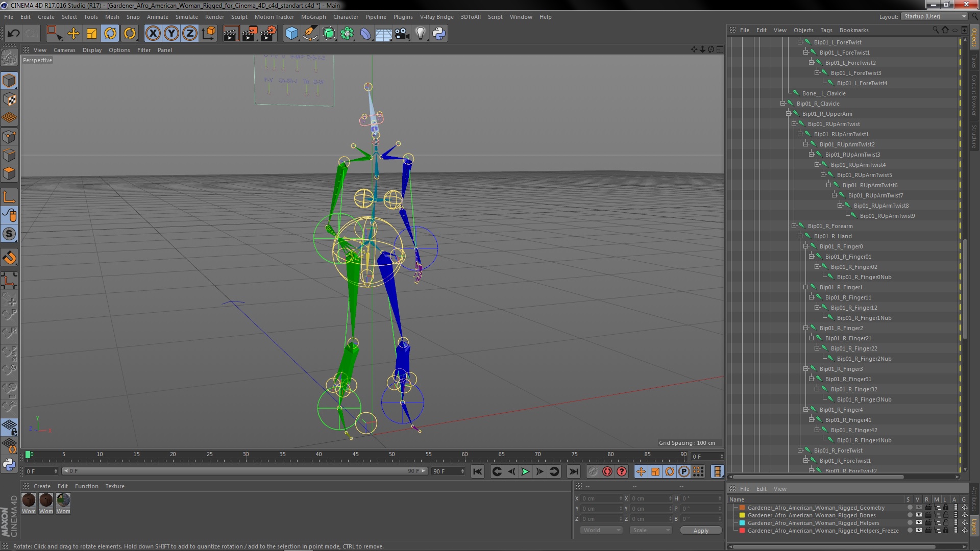Click the yellow Rigged_Bones layer color swatch
This screenshot has height=551, width=980.
tap(742, 515)
